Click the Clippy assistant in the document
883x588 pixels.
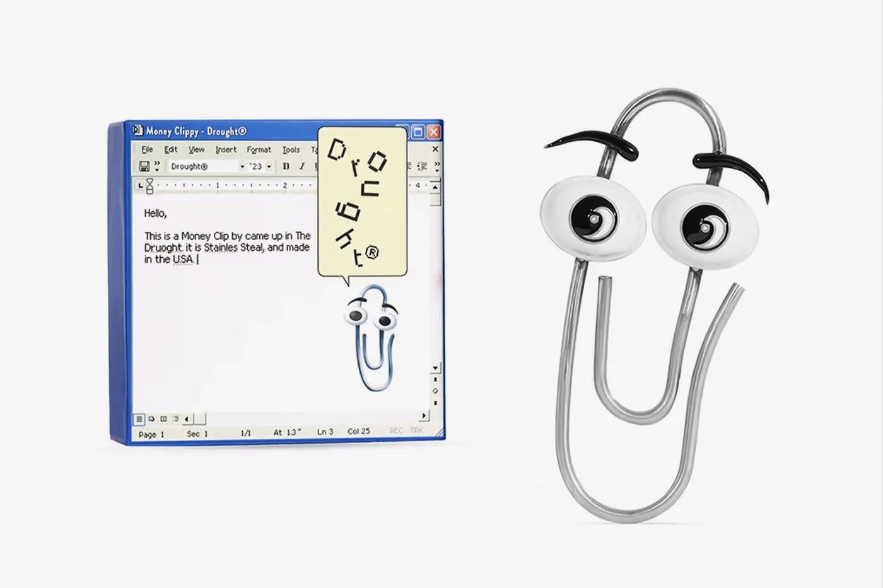click(373, 337)
